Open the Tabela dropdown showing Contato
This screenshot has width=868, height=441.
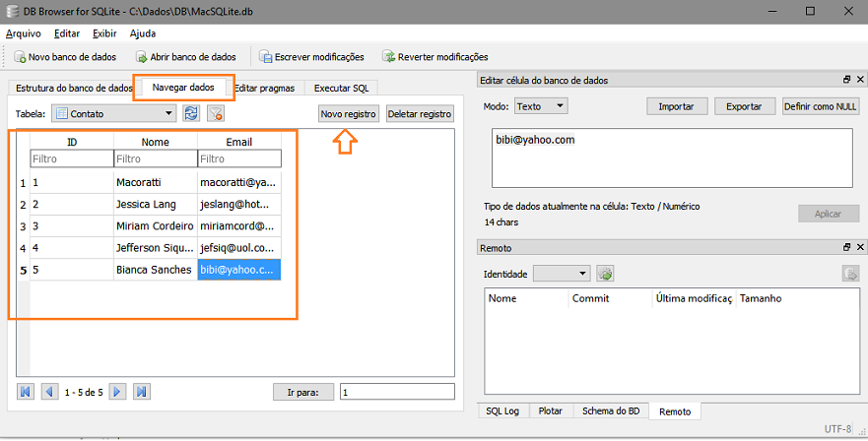tap(114, 113)
